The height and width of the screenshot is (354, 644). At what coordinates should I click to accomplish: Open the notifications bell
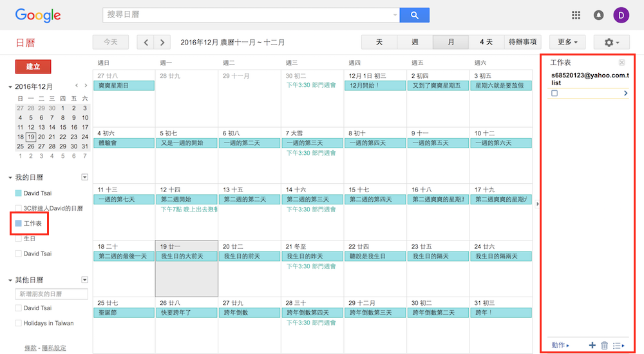(x=598, y=15)
